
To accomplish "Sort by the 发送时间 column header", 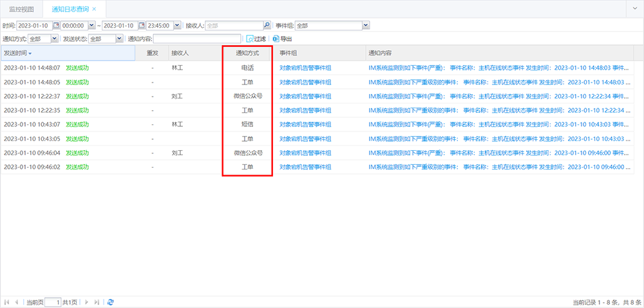I will 68,53.
